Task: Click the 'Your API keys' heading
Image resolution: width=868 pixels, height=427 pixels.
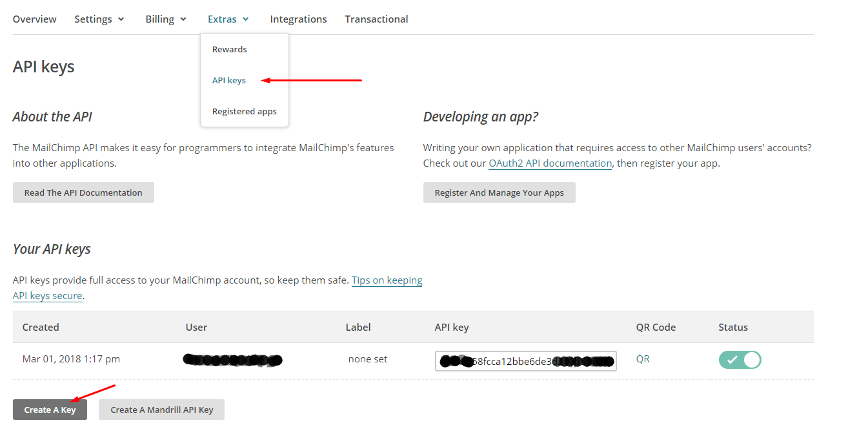Action: pyautogui.click(x=52, y=249)
